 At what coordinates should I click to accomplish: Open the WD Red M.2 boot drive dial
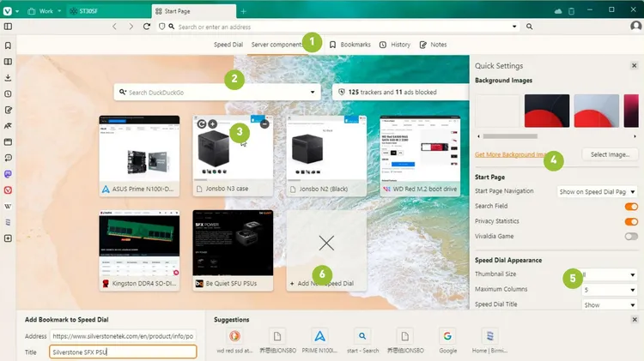[420, 156]
